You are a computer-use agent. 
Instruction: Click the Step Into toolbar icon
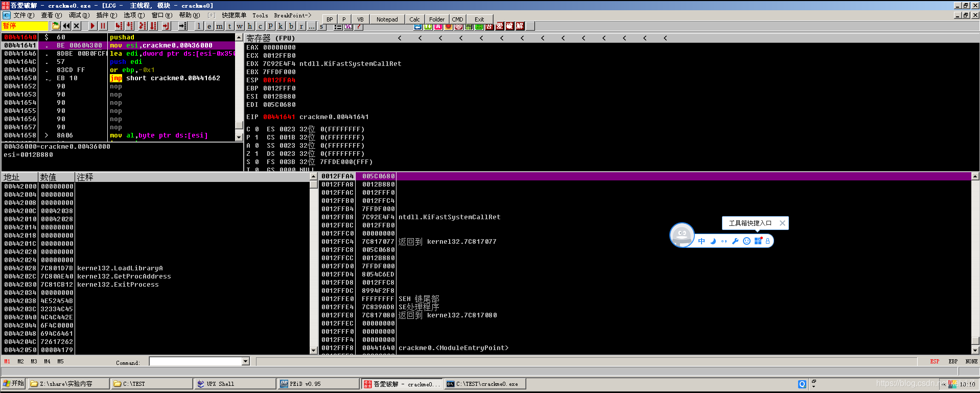pyautogui.click(x=119, y=26)
